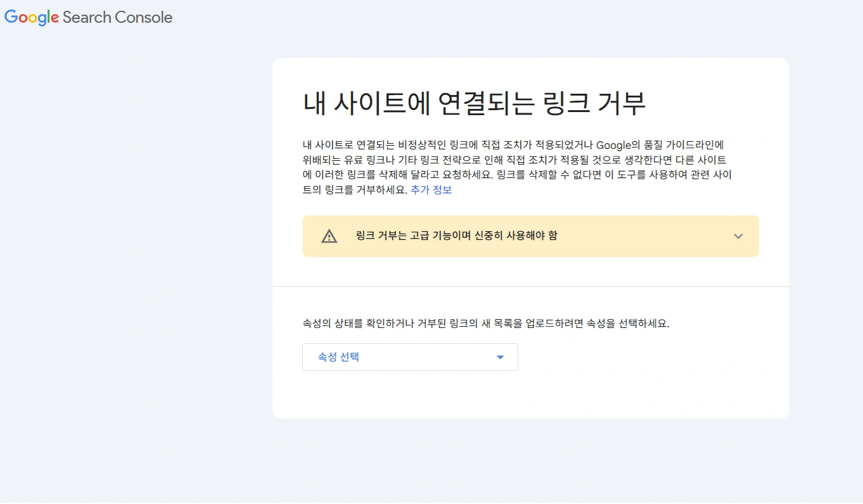This screenshot has width=863, height=504.
Task: Click the 속성 선택 label text
Action: 338,357
